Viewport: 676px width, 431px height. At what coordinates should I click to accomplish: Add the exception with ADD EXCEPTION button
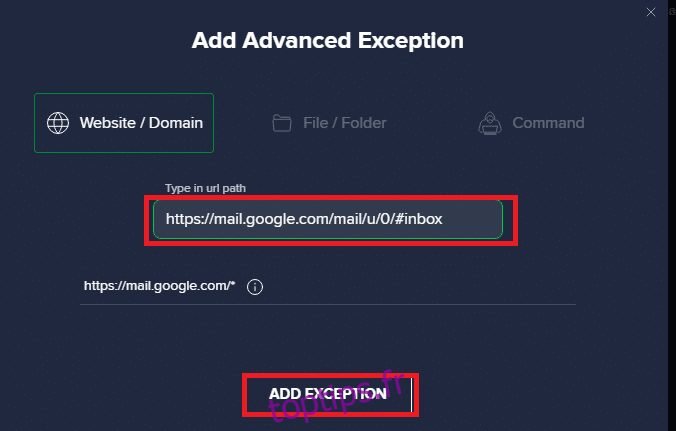coord(328,394)
